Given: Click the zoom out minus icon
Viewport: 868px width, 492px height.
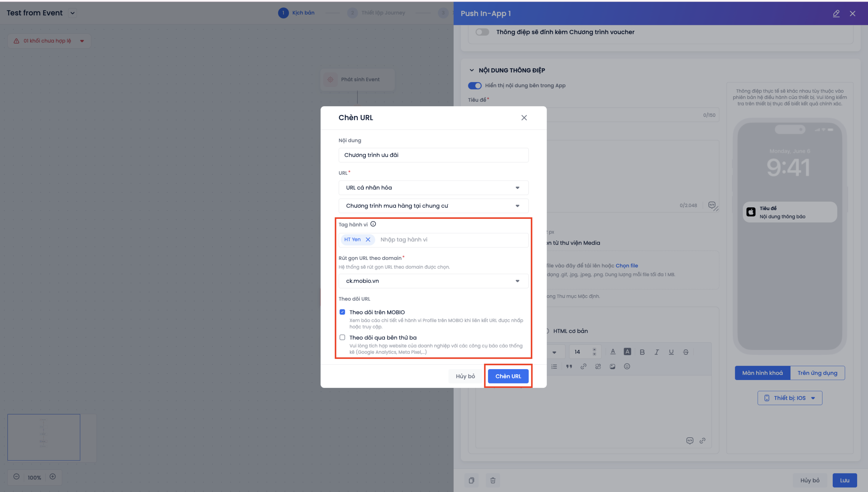Looking at the screenshot, I should (16, 477).
